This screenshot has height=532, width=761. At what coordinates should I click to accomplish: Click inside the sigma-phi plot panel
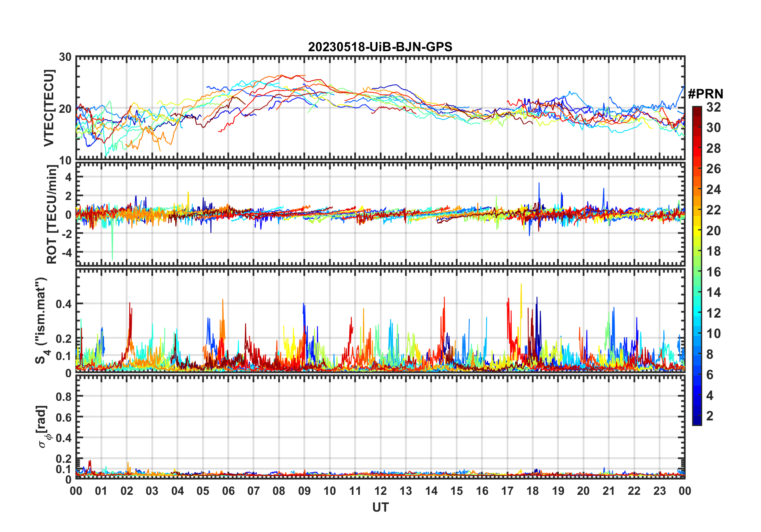[x=380, y=426]
